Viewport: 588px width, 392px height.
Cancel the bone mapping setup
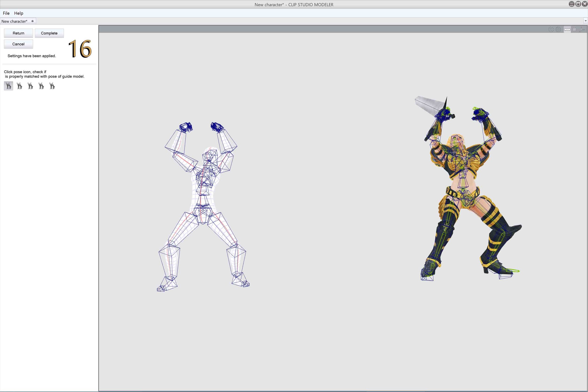19,44
